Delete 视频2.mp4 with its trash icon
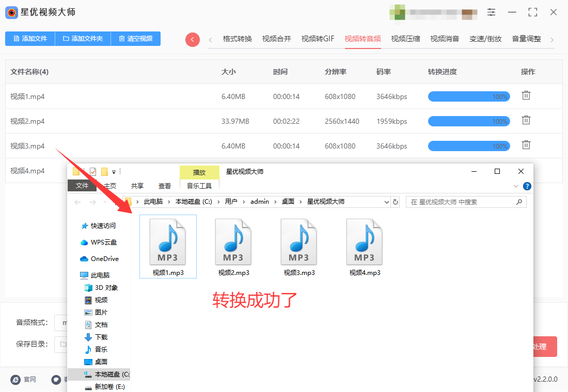The image size is (568, 392). pyautogui.click(x=526, y=120)
